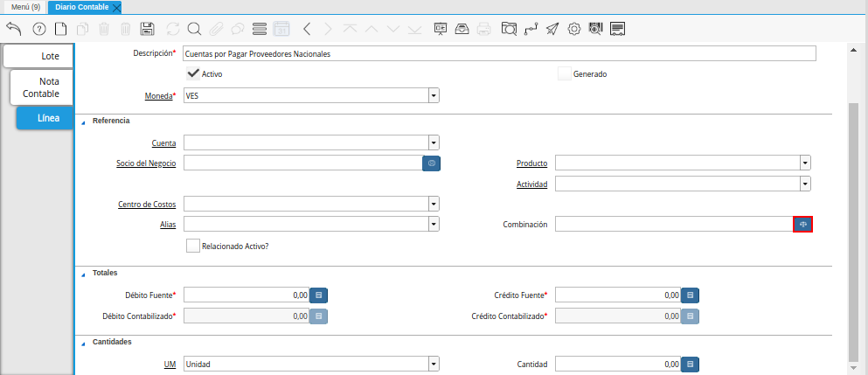868x375 pixels.
Task: Enable the Relacionado Activo? checkbox
Action: (x=193, y=247)
